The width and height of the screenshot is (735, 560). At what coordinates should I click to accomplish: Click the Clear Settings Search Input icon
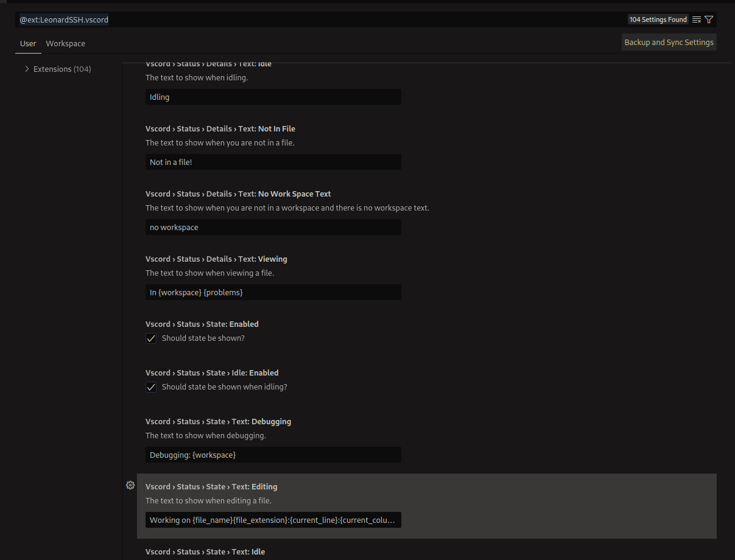click(697, 19)
